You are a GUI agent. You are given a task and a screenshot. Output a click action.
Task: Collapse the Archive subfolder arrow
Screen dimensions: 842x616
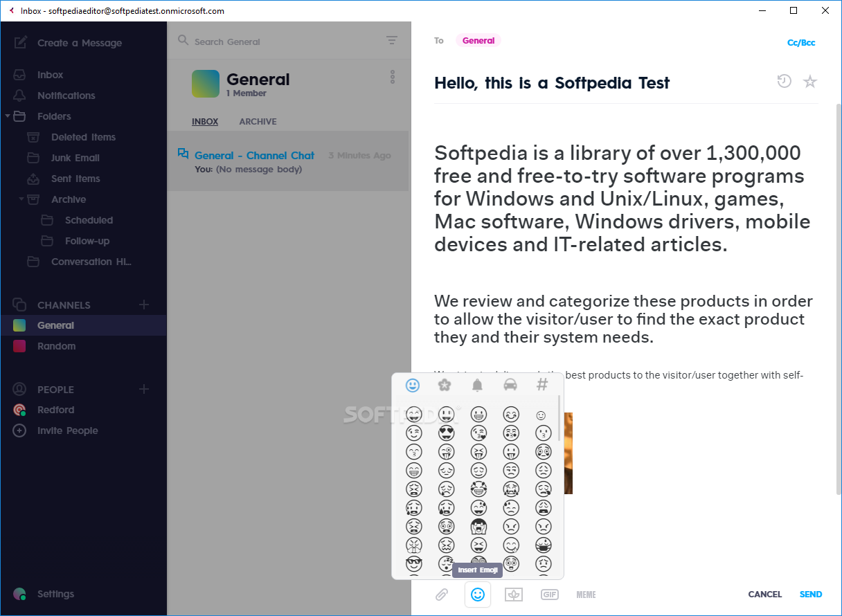click(x=21, y=199)
